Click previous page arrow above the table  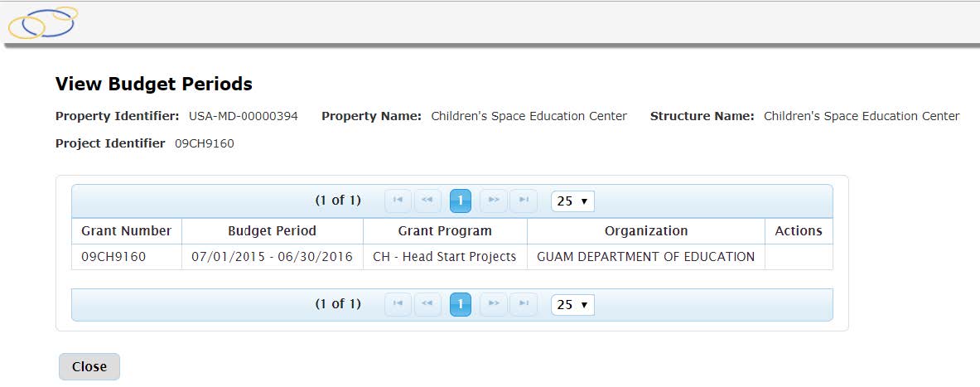(427, 201)
